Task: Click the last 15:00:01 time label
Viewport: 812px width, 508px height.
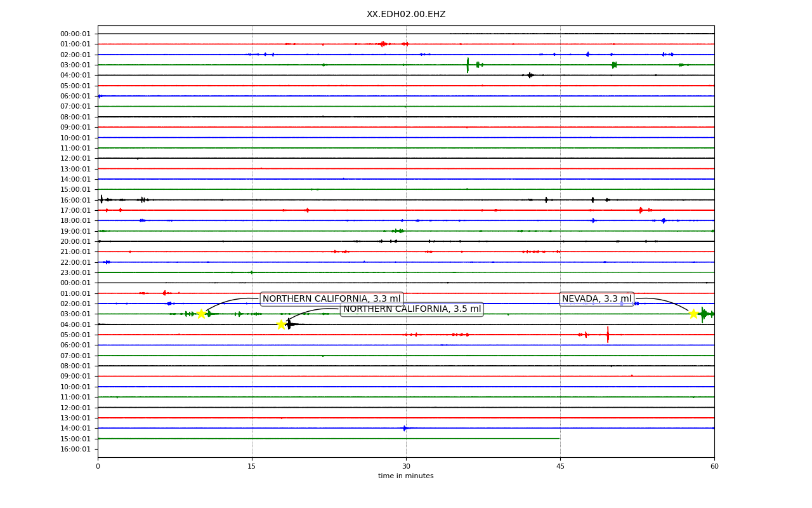Action: (x=75, y=439)
